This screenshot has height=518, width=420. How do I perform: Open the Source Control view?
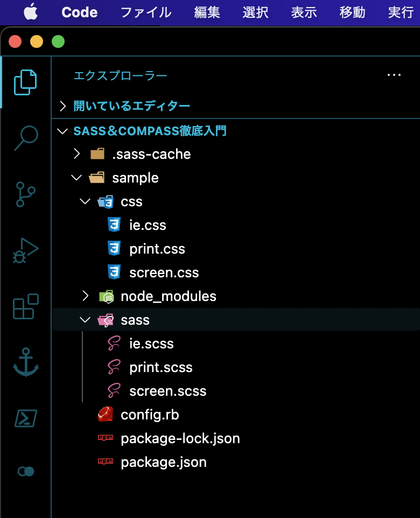[25, 194]
